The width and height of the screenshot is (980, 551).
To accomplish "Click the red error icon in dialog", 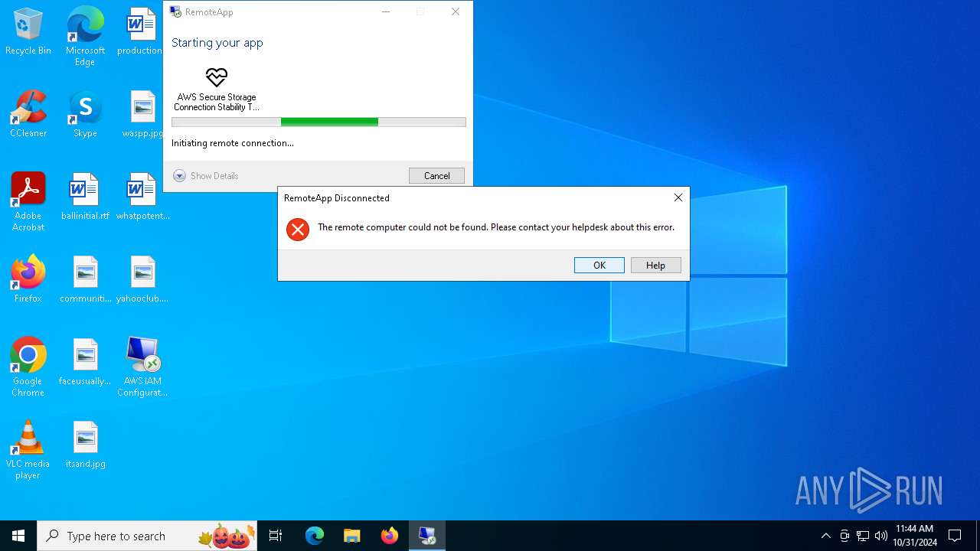I will point(298,229).
